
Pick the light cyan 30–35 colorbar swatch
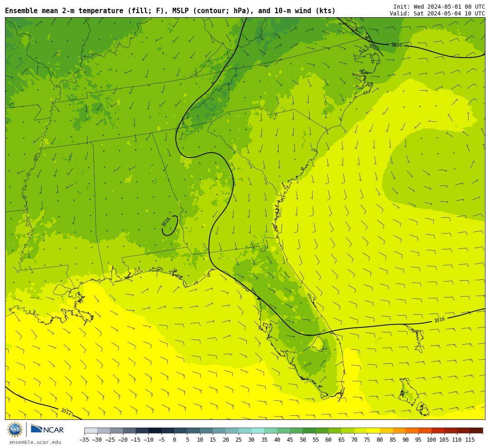pos(258,431)
